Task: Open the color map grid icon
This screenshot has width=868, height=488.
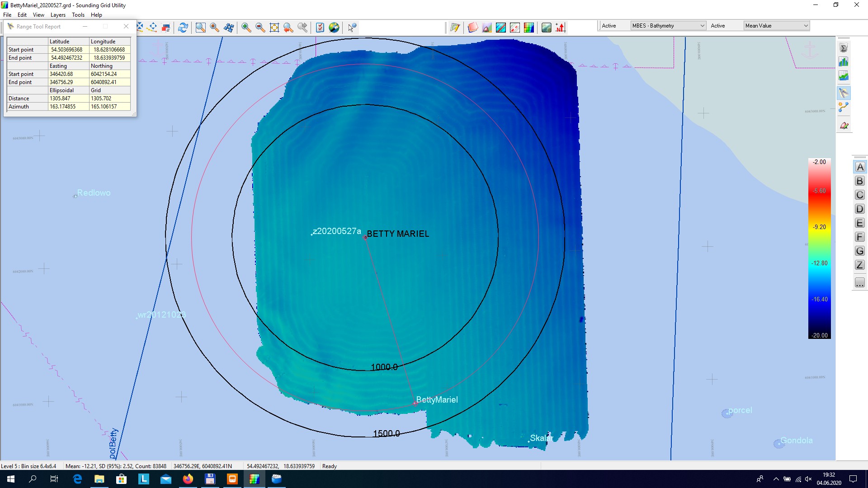Action: coord(528,28)
